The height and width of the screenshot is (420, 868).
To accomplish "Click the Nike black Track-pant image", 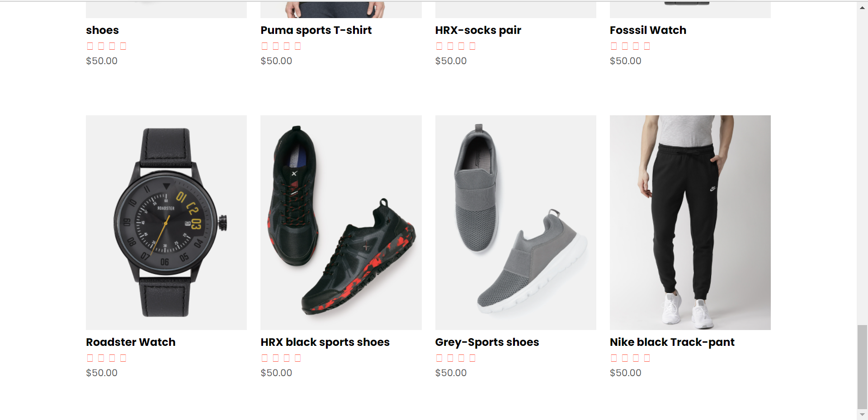I will [x=690, y=222].
